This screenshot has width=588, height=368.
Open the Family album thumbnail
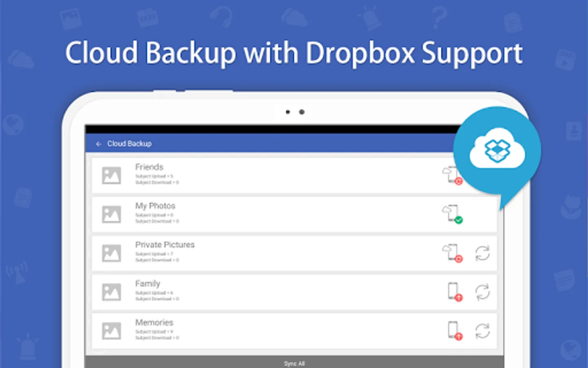click(111, 292)
